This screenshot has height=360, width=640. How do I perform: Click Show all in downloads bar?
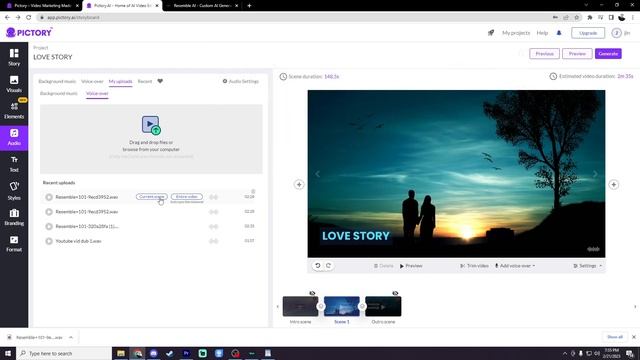click(615, 337)
